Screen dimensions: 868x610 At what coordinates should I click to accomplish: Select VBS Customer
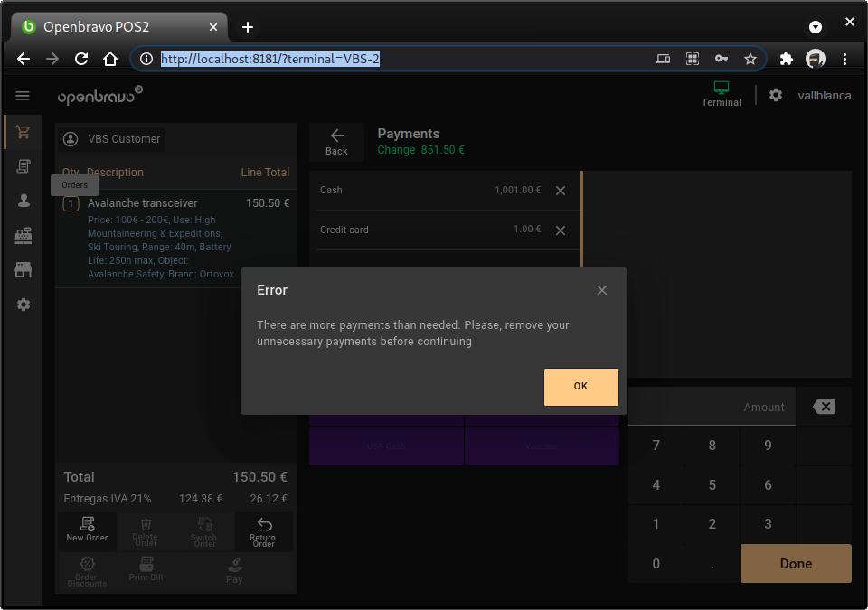[112, 139]
